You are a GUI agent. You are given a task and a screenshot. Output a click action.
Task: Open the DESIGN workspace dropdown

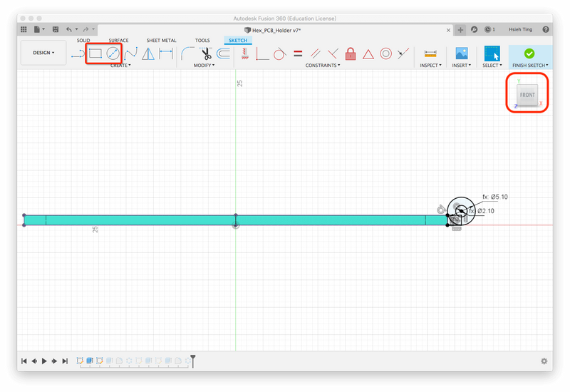(x=43, y=53)
